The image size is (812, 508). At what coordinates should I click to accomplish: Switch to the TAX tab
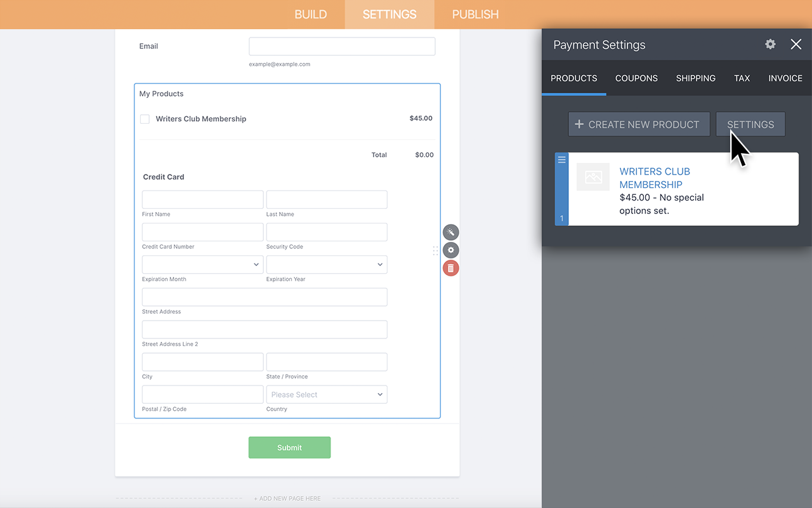(742, 78)
